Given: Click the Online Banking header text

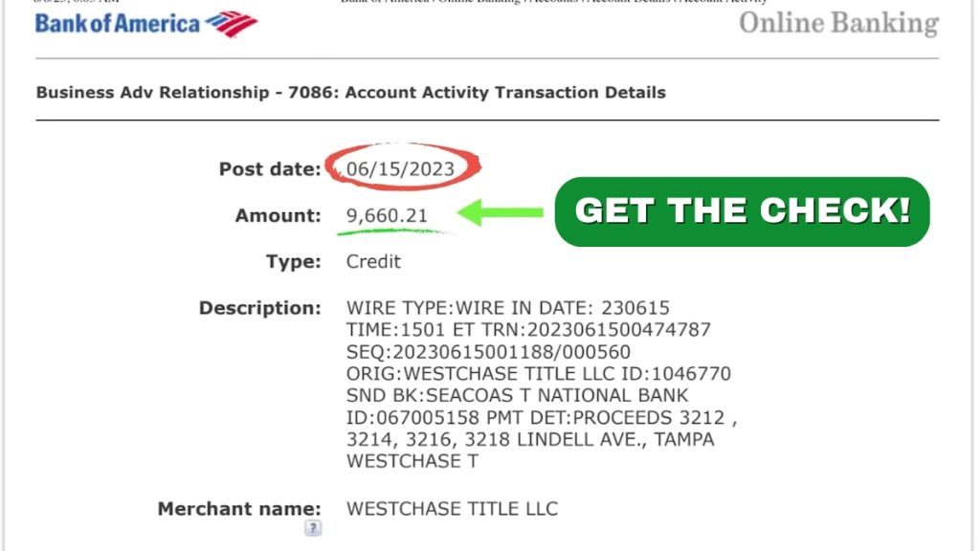Looking at the screenshot, I should click(x=838, y=24).
